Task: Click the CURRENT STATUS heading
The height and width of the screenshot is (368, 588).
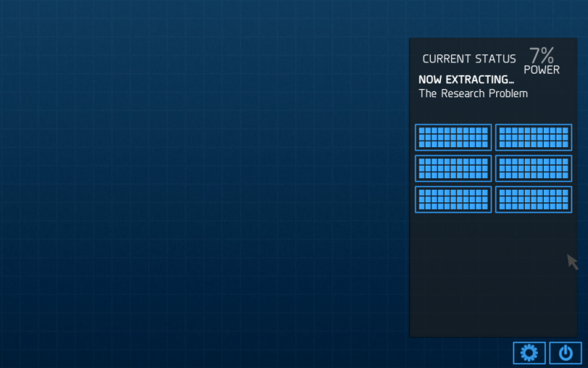Action: (x=469, y=59)
